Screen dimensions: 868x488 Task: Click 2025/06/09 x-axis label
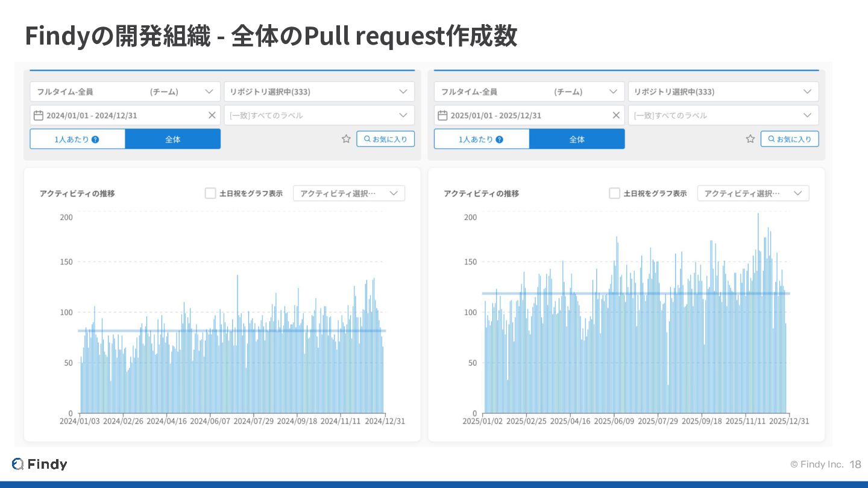point(614,421)
